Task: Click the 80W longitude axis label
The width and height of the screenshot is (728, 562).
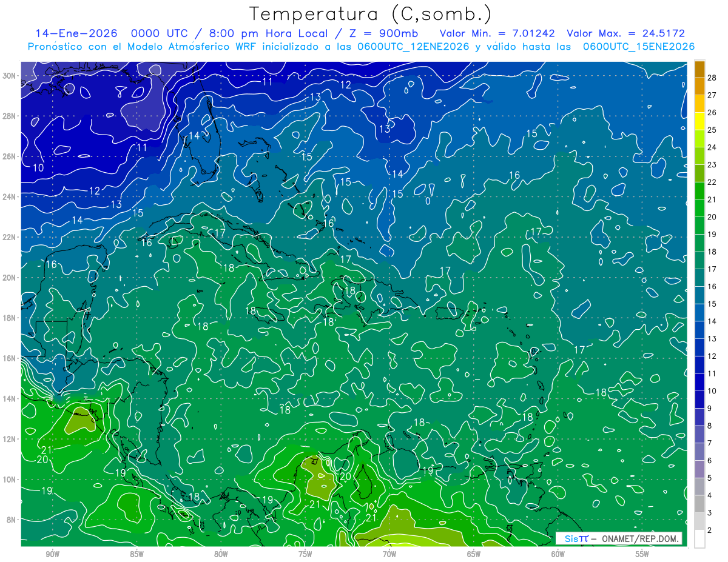Action: click(221, 554)
